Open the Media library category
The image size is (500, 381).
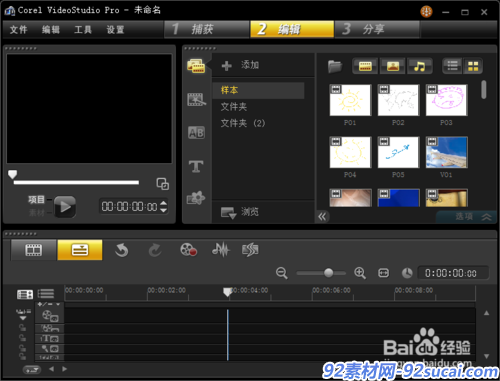pyautogui.click(x=196, y=66)
